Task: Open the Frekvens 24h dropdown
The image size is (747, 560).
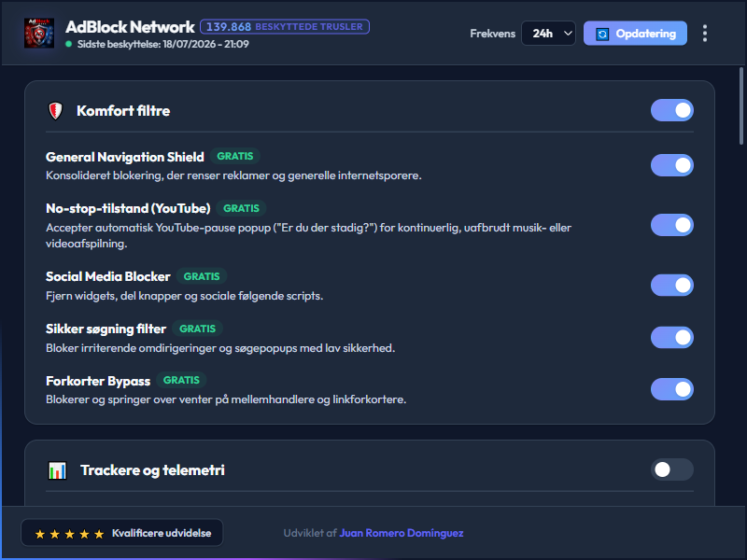Action: pos(548,34)
